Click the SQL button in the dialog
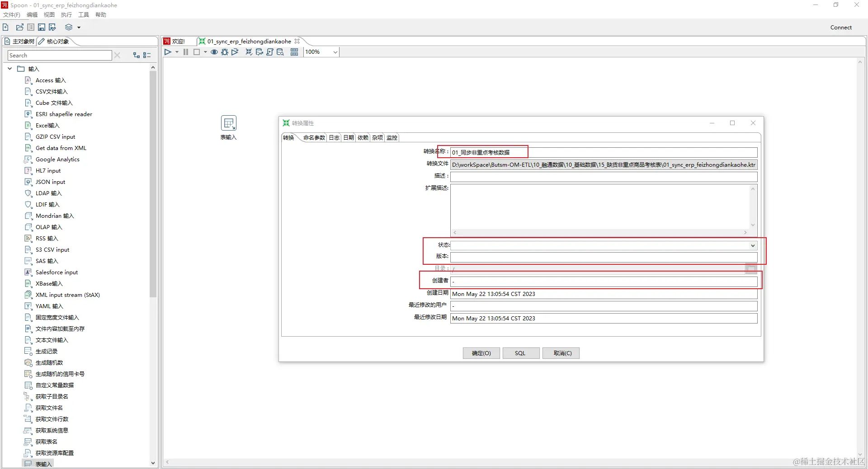This screenshot has width=868, height=469. (x=520, y=353)
